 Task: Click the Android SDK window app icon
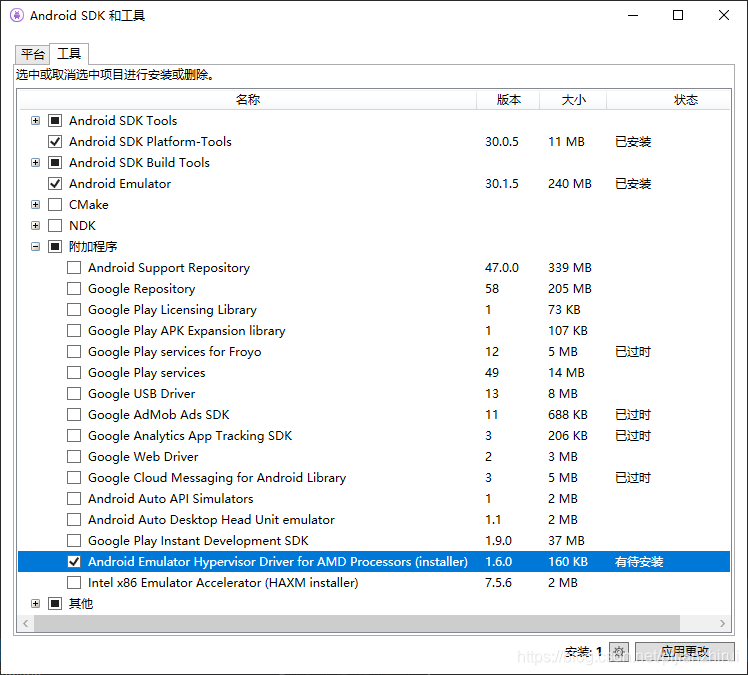pyautogui.click(x=17, y=15)
